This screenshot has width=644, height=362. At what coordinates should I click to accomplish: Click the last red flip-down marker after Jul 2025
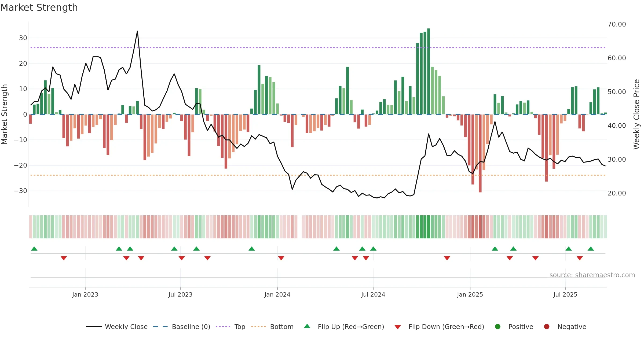point(580,258)
